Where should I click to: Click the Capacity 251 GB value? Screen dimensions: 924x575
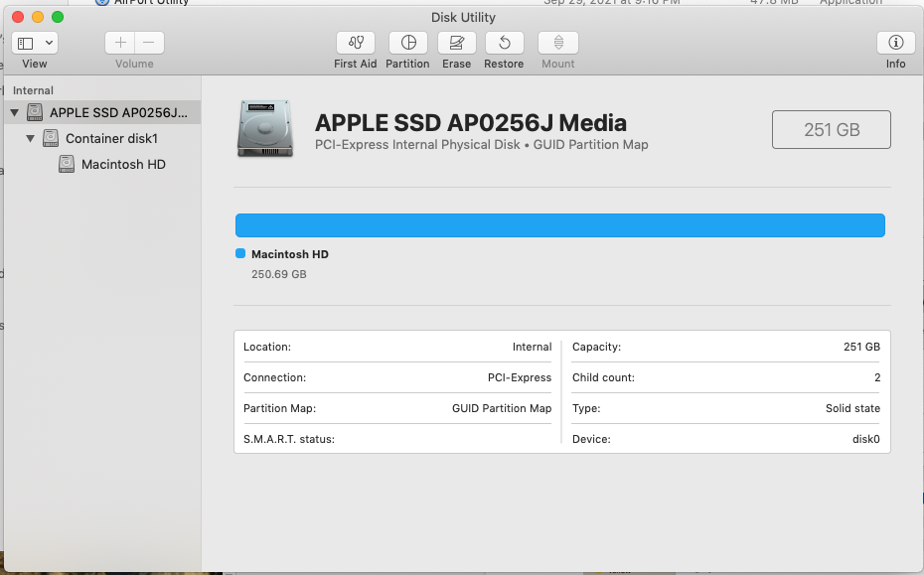pyautogui.click(x=861, y=347)
